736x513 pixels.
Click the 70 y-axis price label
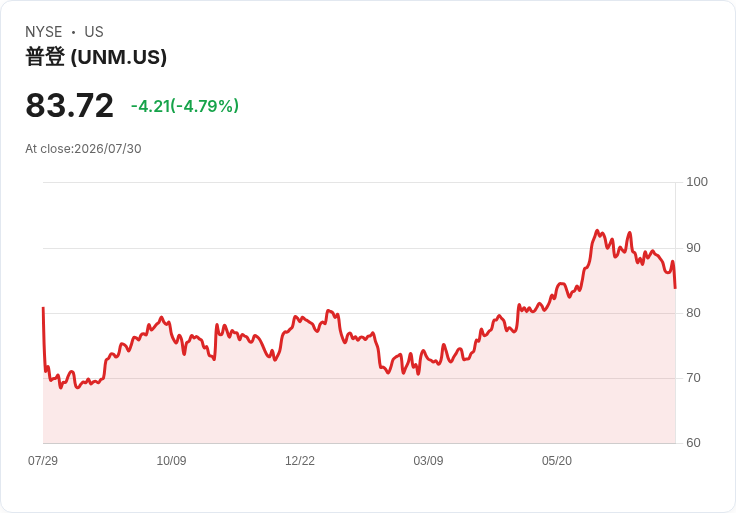point(693,378)
